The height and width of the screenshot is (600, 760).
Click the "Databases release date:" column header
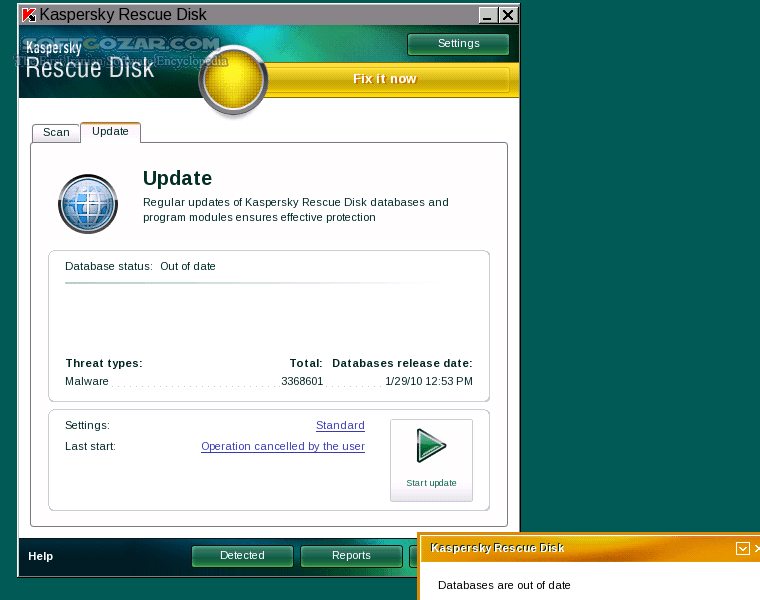pyautogui.click(x=402, y=363)
